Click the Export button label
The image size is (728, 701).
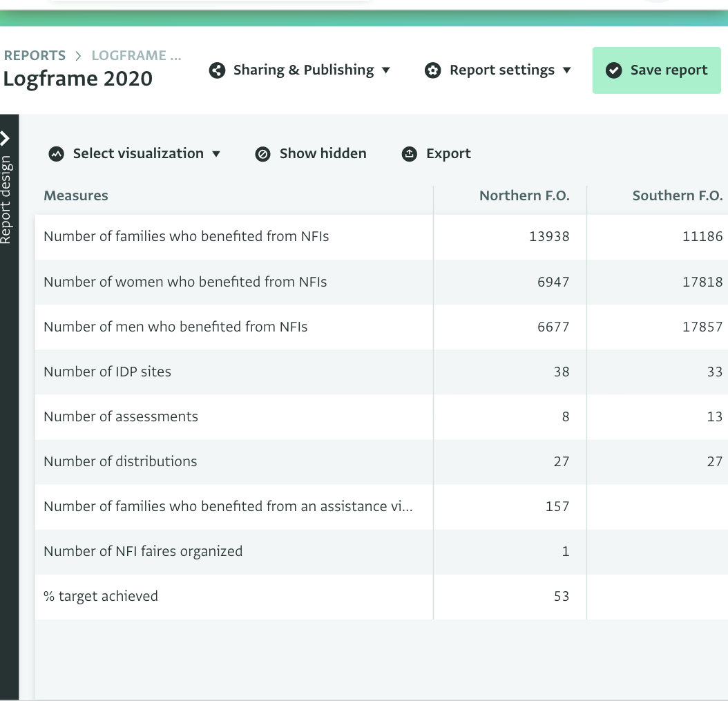[448, 154]
